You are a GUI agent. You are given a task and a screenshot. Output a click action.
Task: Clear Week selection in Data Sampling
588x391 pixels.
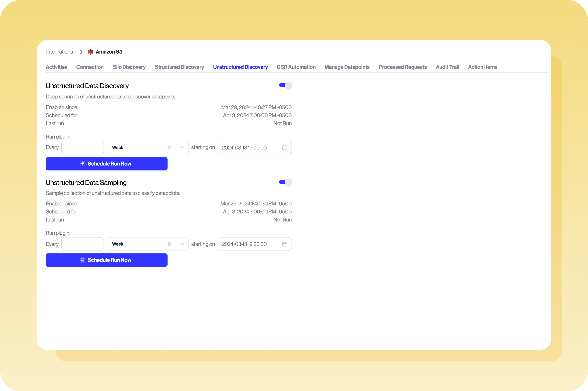click(x=169, y=244)
